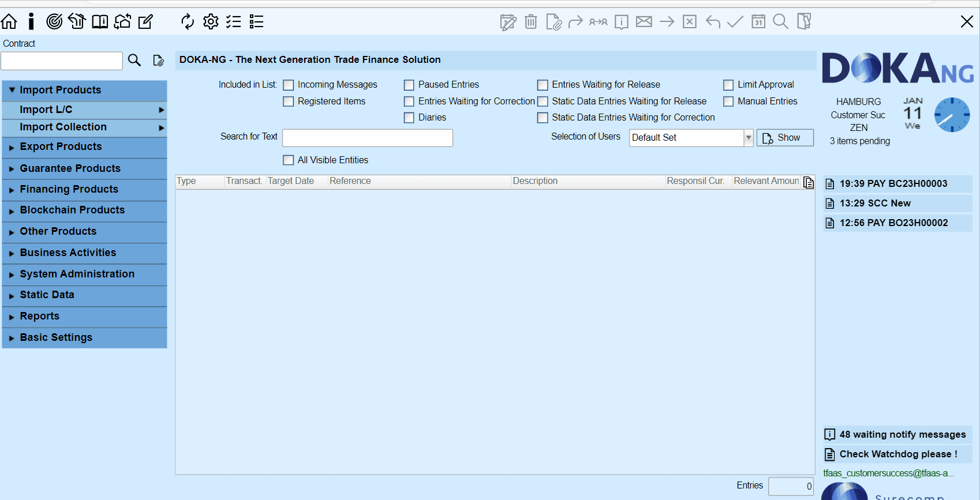Collapse the Import Products section
980x500 pixels.
click(x=85, y=91)
